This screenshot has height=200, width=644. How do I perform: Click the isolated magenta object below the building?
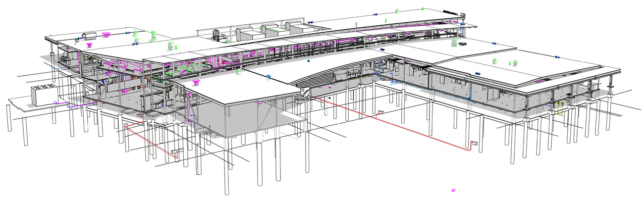tap(453, 190)
